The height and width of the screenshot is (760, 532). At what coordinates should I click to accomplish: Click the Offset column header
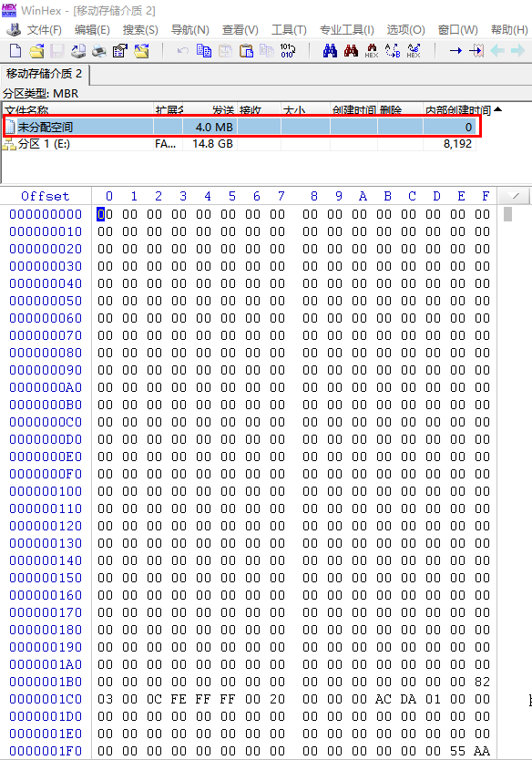click(x=45, y=196)
